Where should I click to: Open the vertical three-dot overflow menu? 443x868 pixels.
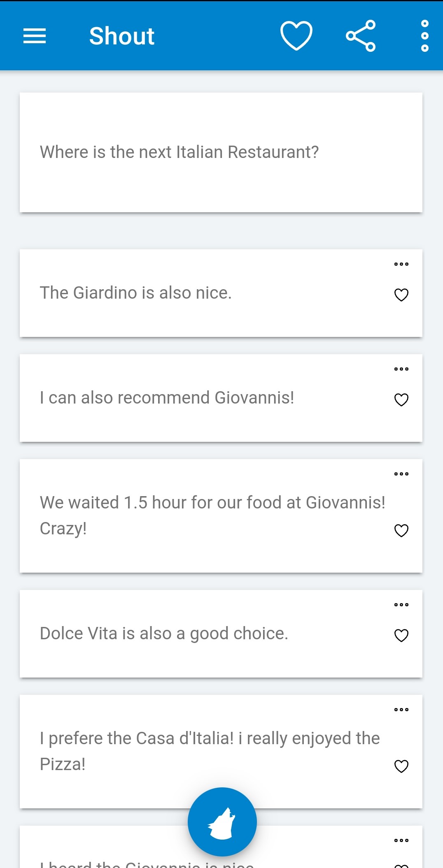click(x=425, y=36)
